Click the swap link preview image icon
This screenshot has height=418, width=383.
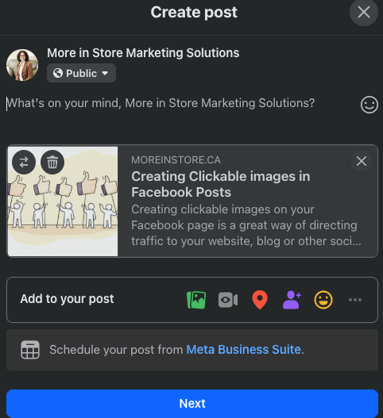click(24, 162)
